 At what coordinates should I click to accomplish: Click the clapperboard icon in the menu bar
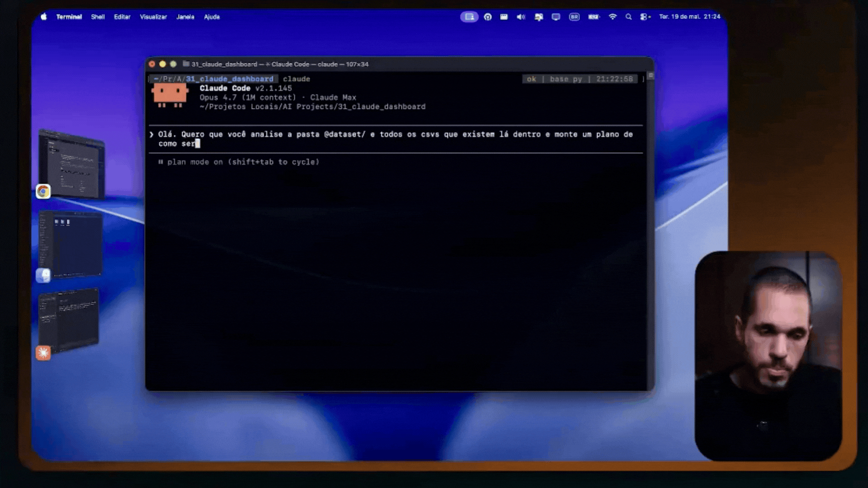point(504,17)
